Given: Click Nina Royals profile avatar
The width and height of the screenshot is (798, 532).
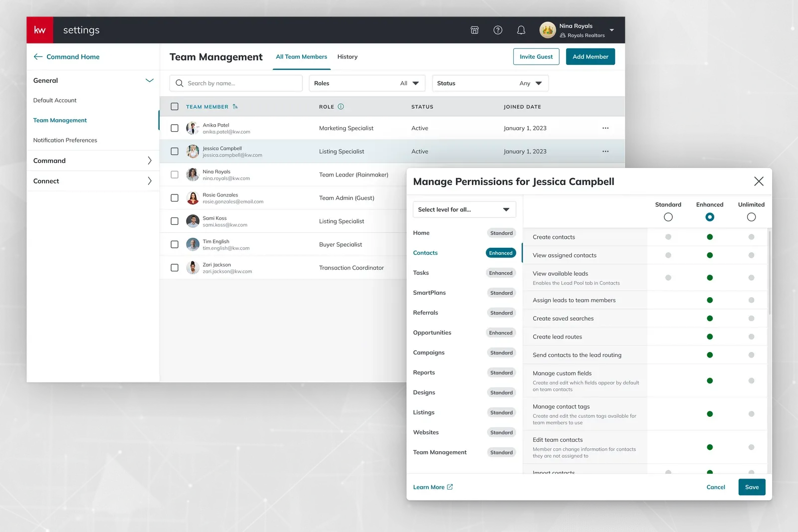Looking at the screenshot, I should (548, 30).
